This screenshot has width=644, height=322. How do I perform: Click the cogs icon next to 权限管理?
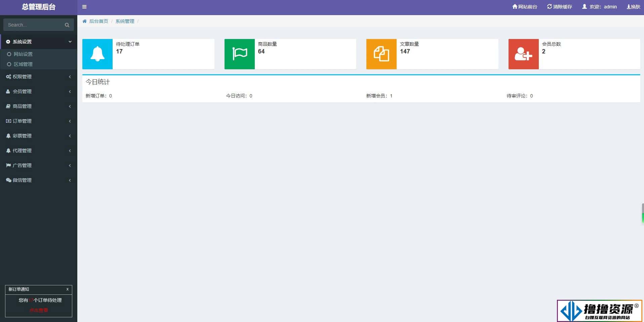[8, 77]
